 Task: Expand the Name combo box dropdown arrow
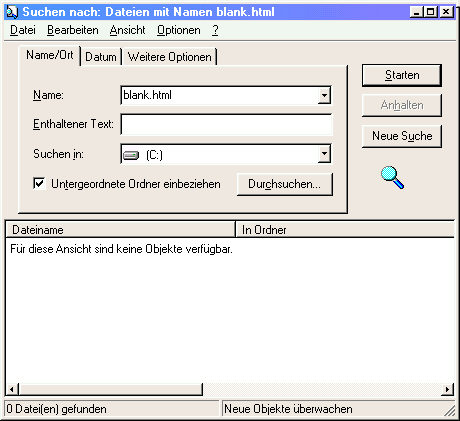[324, 95]
